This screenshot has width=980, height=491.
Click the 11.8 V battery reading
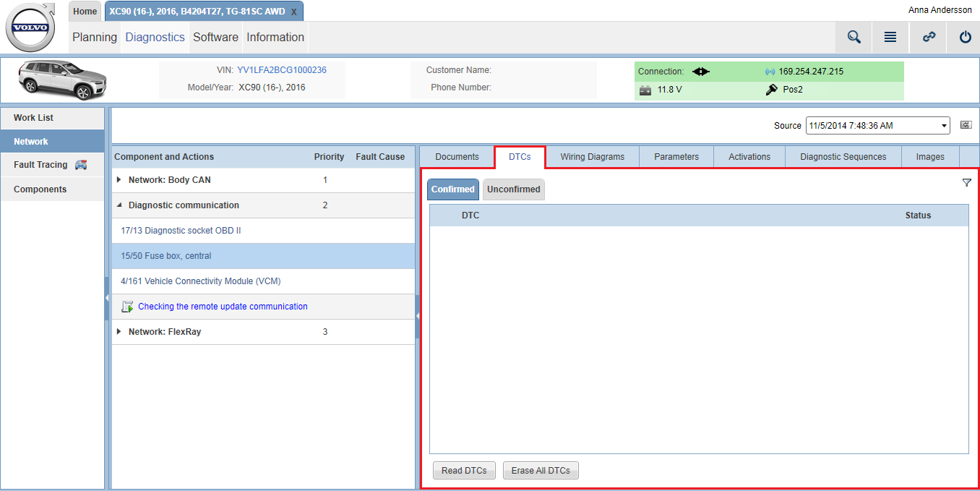click(x=669, y=90)
